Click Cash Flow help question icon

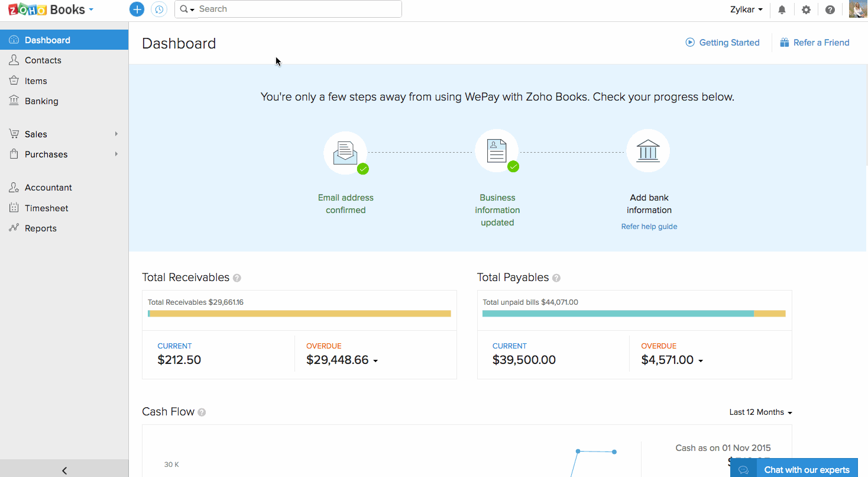[x=202, y=412]
